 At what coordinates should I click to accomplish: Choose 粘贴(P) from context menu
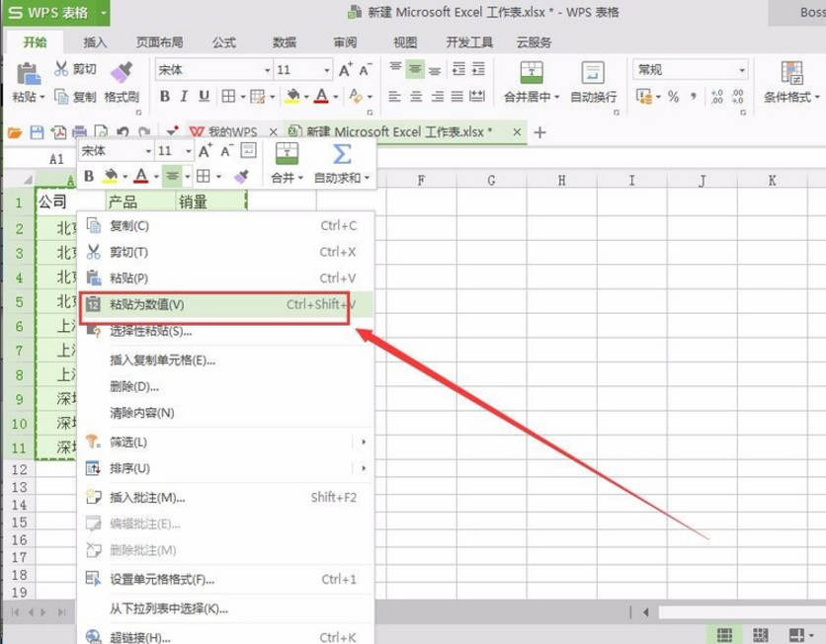226,278
